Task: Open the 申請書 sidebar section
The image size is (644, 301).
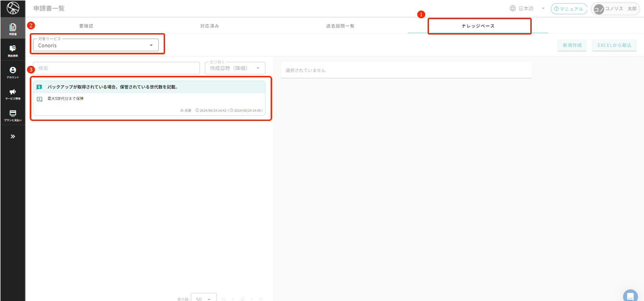Action: (x=12, y=29)
